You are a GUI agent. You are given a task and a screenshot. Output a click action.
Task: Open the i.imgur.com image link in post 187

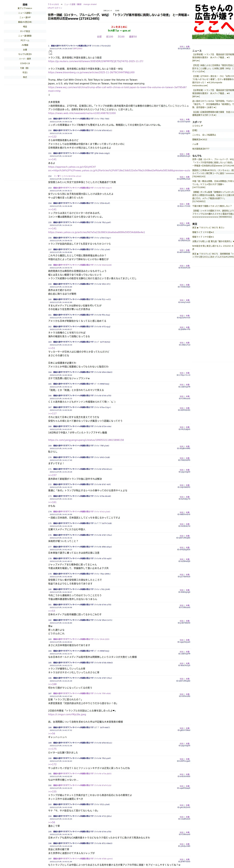67,714
